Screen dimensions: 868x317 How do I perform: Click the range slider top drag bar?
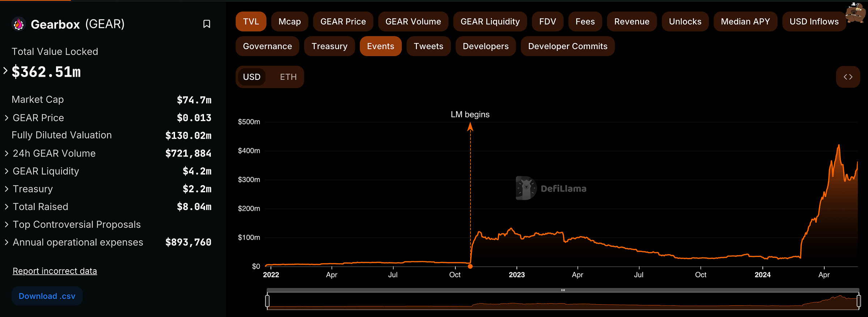[563, 290]
